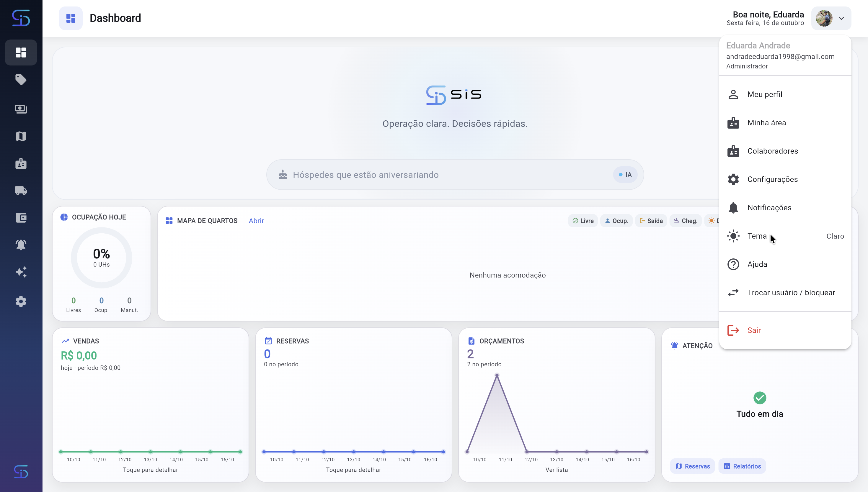
Task: Open Configurações in user menu
Action: point(785,179)
